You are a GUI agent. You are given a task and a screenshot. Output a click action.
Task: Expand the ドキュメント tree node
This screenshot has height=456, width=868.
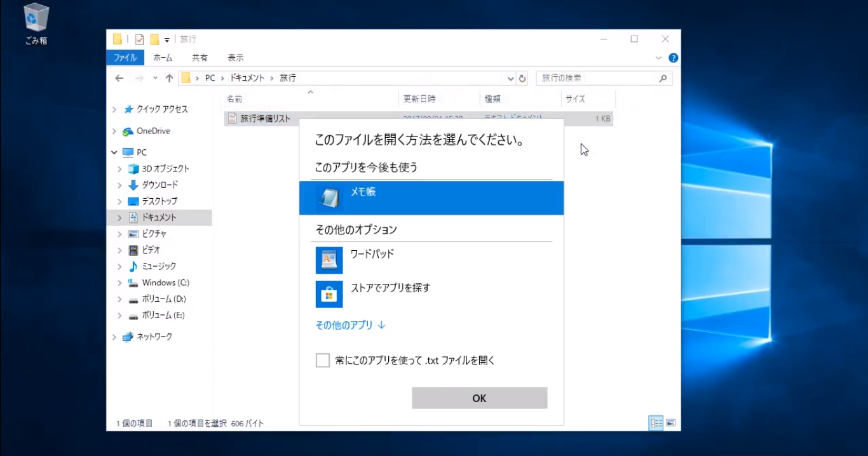point(119,218)
